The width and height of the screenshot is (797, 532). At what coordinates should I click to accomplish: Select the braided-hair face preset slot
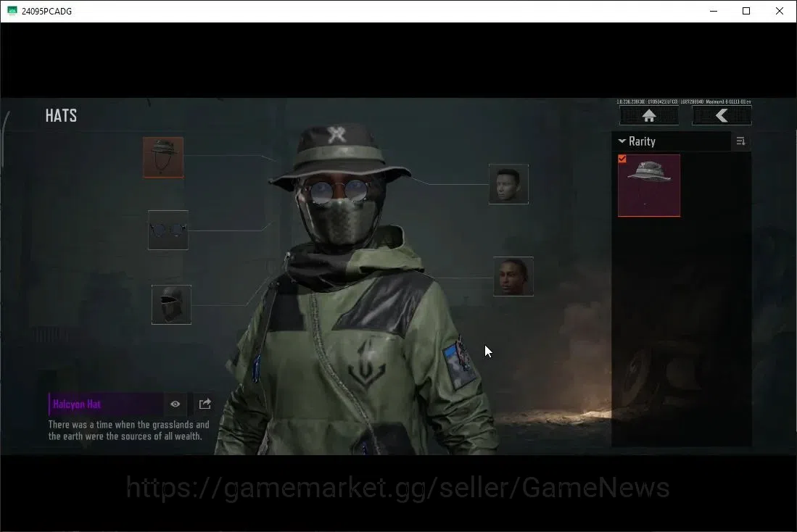click(x=513, y=276)
